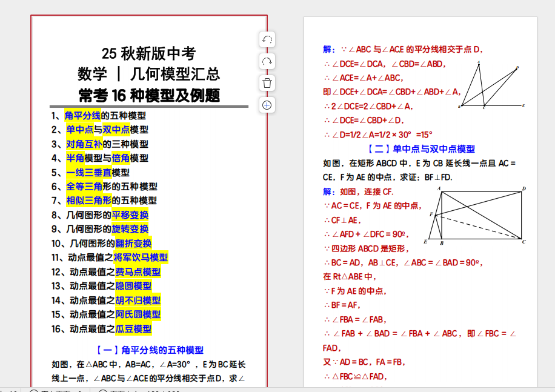555x392 pixels.
Task: Click the highlighted 隐圆模型 in item 13
Action: 133,286
